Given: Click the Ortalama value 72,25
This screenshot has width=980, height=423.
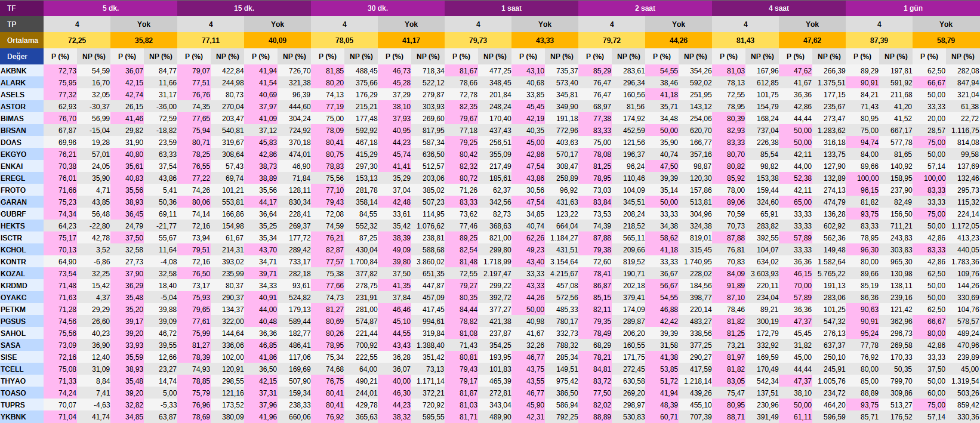Looking at the screenshot, I should click(x=77, y=41).
